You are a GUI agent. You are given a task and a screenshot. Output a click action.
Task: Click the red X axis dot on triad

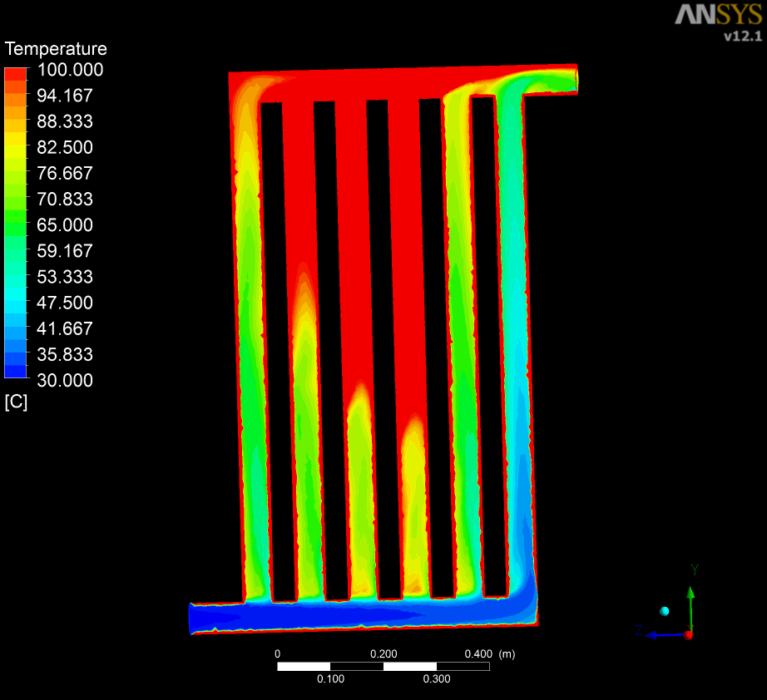(x=689, y=634)
